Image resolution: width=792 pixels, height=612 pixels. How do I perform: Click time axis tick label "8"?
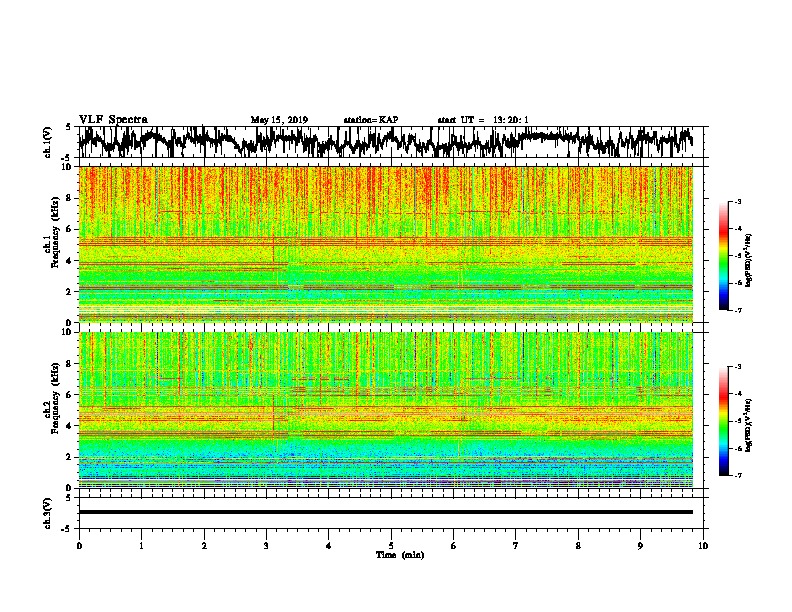578,546
